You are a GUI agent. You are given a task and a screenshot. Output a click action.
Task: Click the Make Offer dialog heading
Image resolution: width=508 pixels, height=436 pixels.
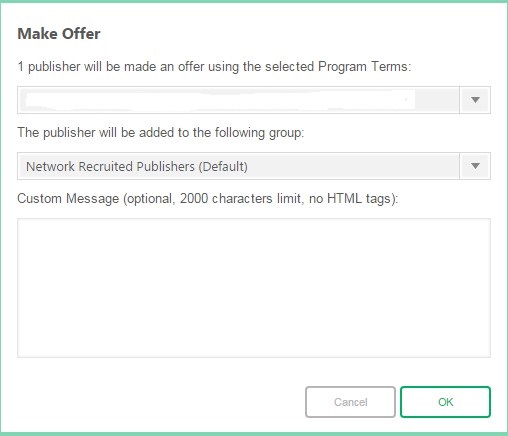(59, 34)
